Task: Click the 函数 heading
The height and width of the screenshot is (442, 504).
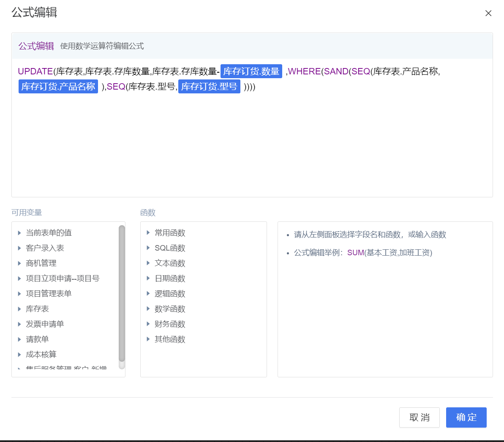Action: tap(148, 213)
